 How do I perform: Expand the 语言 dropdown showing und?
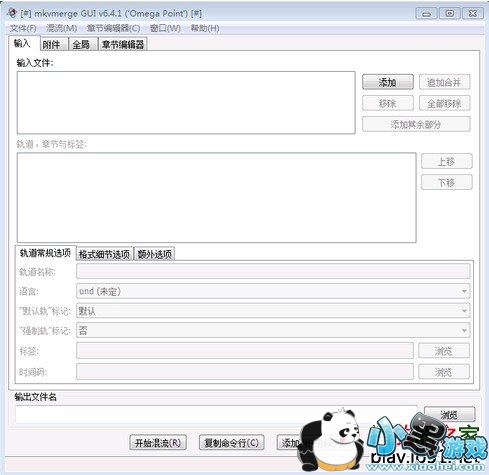[x=273, y=291]
